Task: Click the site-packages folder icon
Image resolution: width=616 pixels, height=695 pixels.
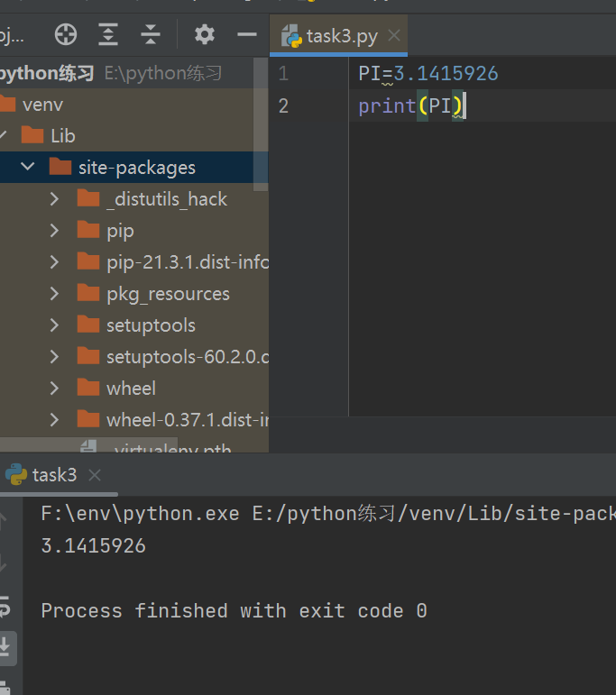Action: point(60,166)
